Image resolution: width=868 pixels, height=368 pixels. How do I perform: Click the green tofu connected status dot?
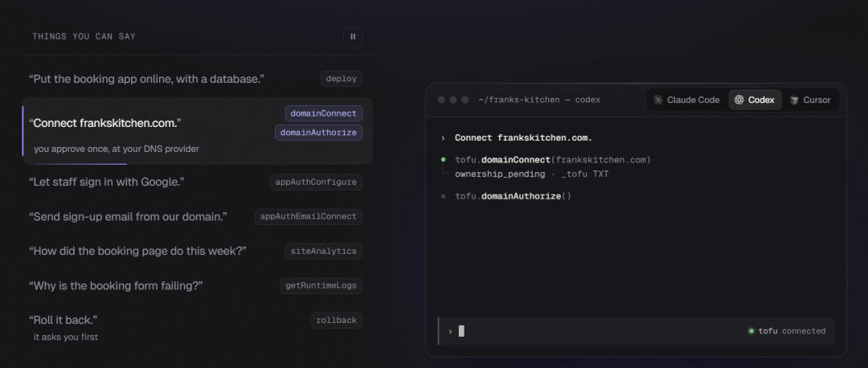click(751, 332)
